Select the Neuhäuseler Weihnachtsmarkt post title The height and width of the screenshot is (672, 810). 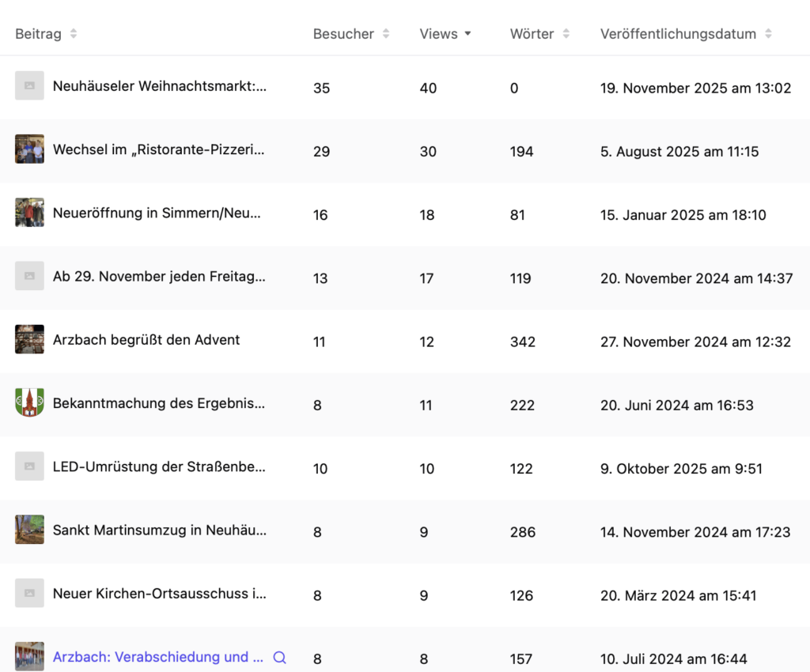pyautogui.click(x=159, y=87)
